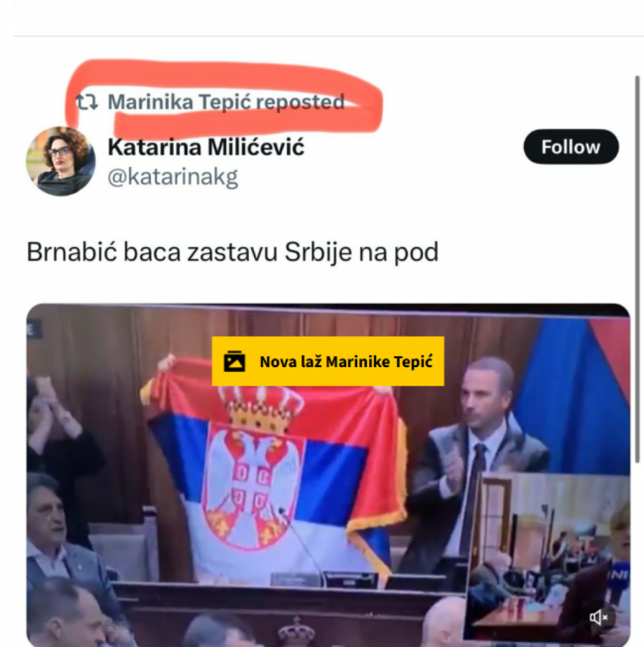644x647 pixels.
Task: Click the vertical scrollbar on right
Action: (x=637, y=269)
